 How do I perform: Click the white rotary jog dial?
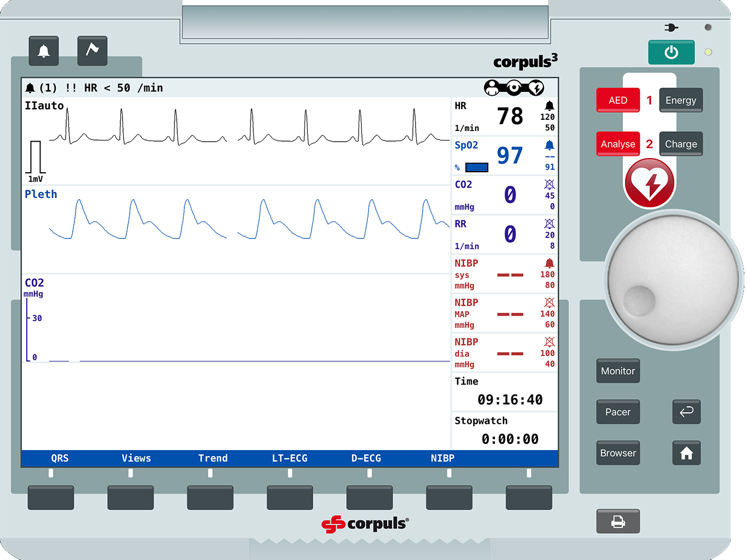pyautogui.click(x=673, y=279)
